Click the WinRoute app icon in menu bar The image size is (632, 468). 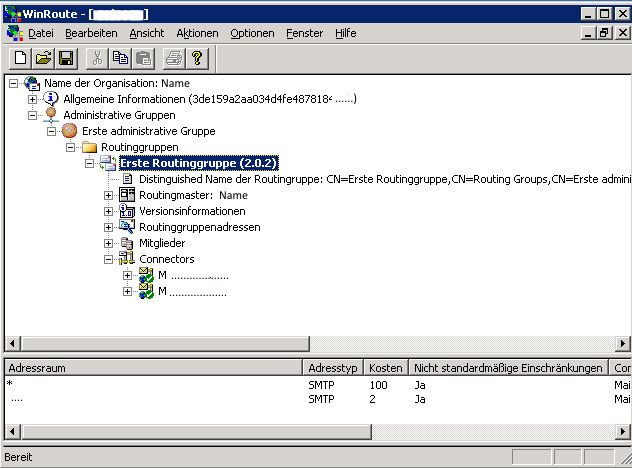[15, 33]
